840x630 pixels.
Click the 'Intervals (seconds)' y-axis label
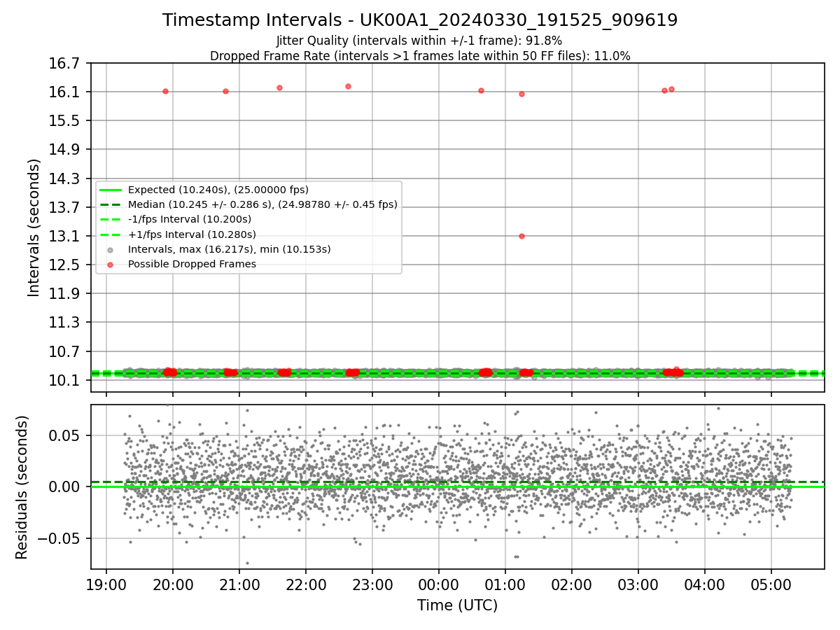tap(34, 227)
